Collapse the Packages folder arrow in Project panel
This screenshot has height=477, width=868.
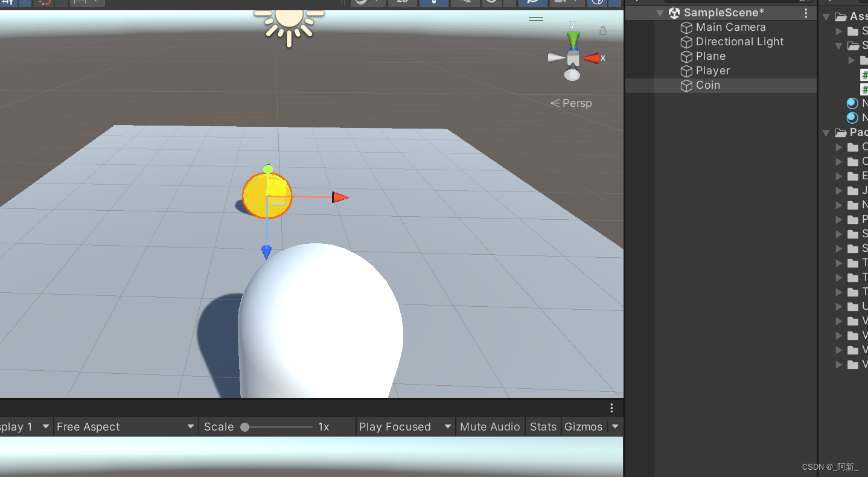pos(826,133)
